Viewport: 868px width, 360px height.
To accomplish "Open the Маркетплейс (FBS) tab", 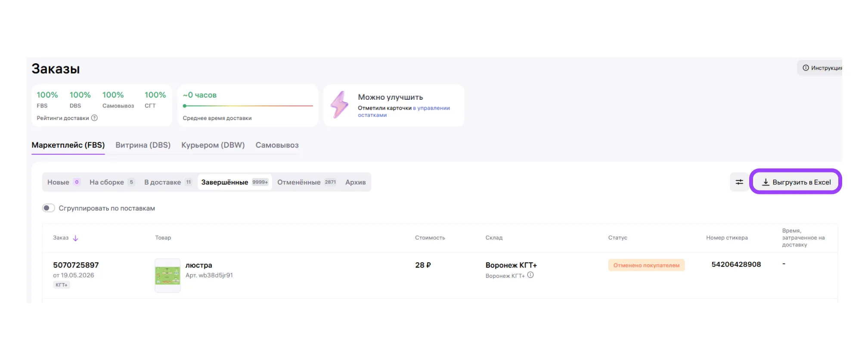I will coord(68,145).
